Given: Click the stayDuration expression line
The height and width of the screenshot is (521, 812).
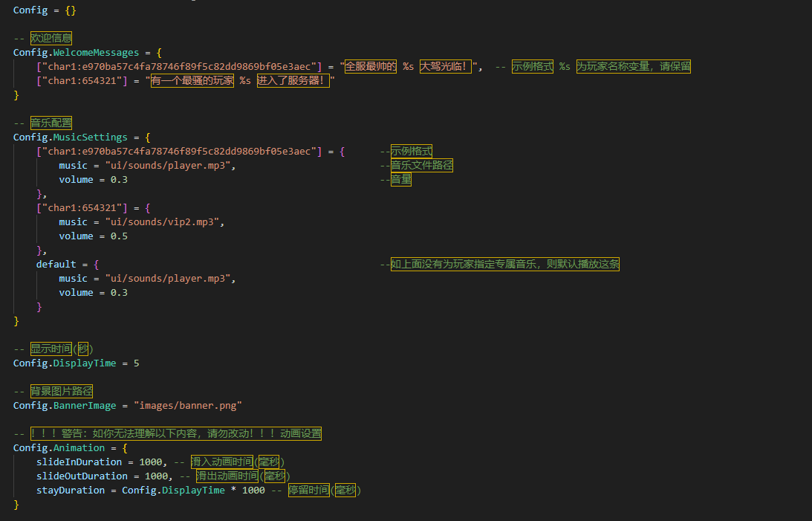Looking at the screenshot, I should (x=150, y=490).
